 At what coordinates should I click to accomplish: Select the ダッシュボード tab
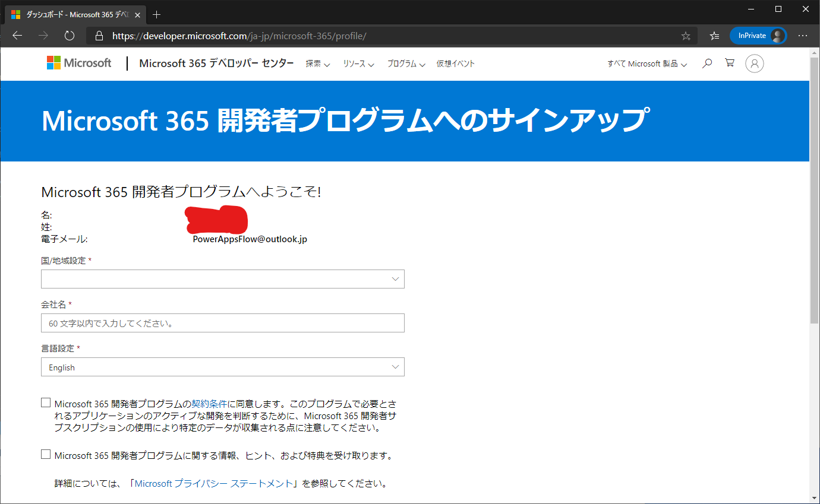click(74, 14)
